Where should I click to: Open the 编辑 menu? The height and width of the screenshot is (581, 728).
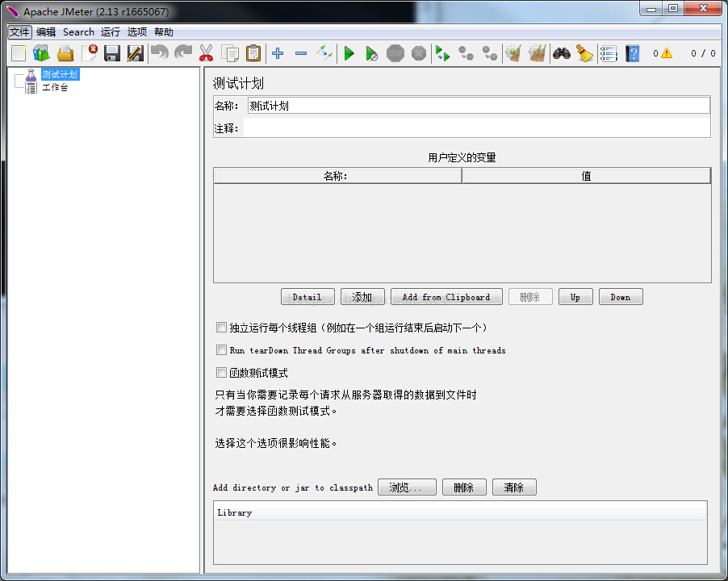coord(46,32)
